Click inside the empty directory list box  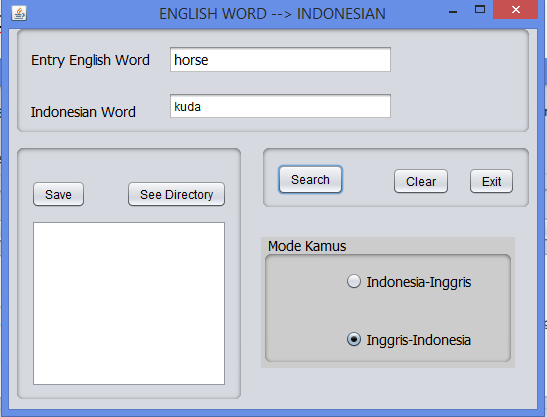click(x=129, y=303)
